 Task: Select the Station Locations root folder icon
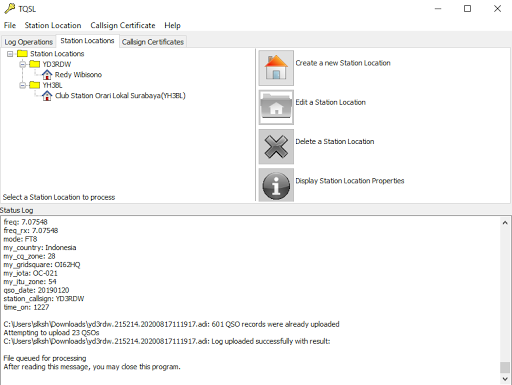(x=22, y=54)
